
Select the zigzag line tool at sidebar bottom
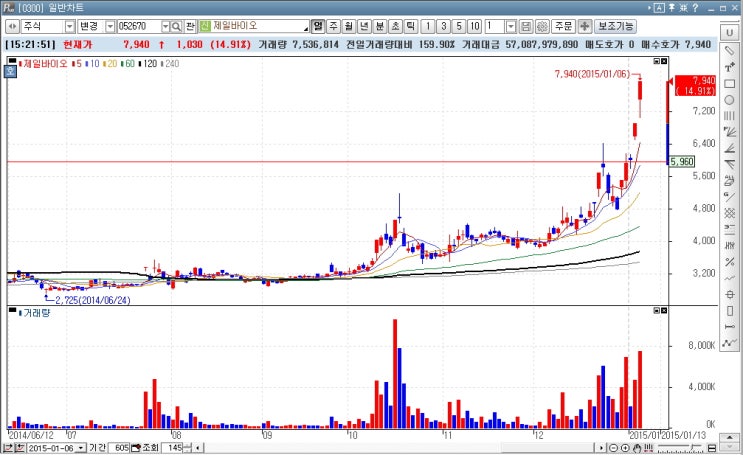click(730, 343)
